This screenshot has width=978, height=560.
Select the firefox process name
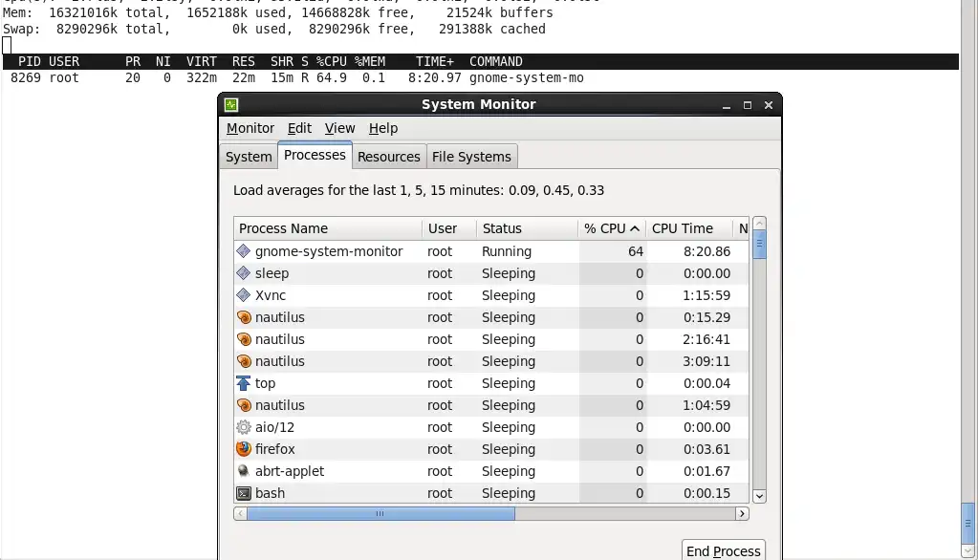275,449
